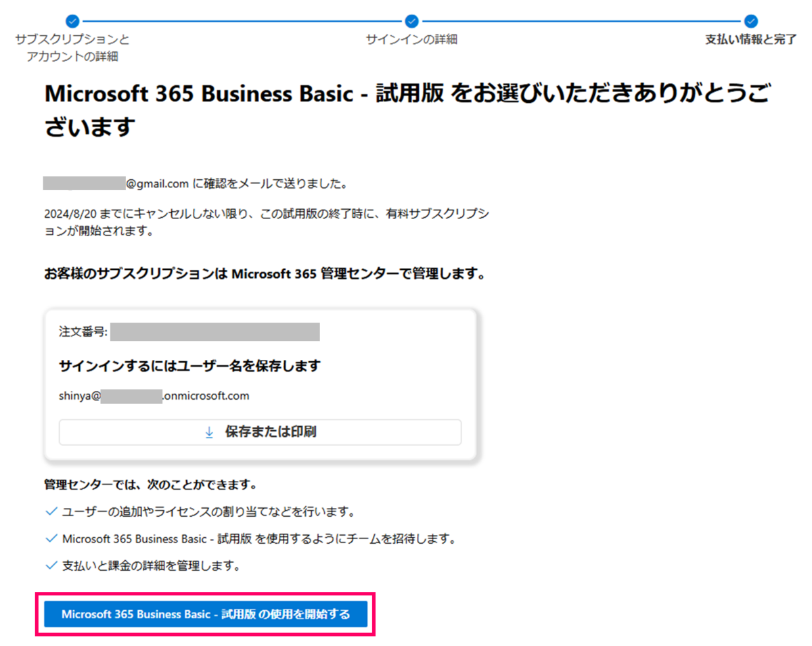Click the @gmail.com に確認をメールで送りました text
The image size is (812, 646).
[236, 183]
